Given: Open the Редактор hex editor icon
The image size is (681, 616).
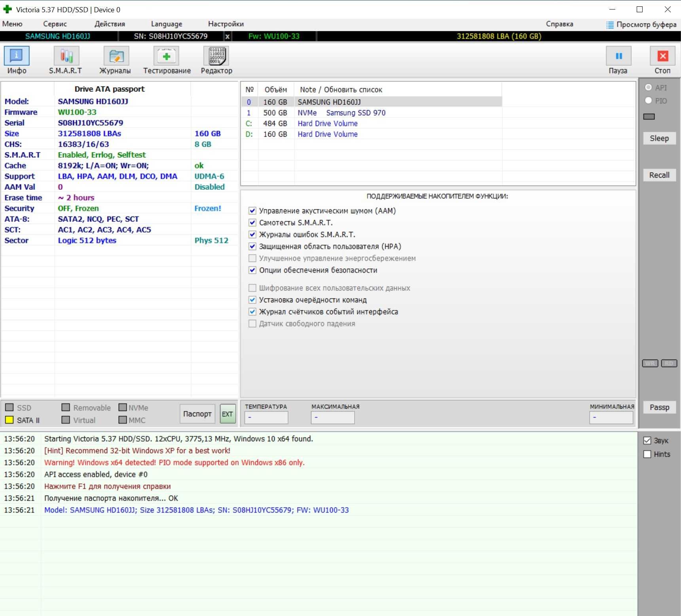Looking at the screenshot, I should (216, 56).
